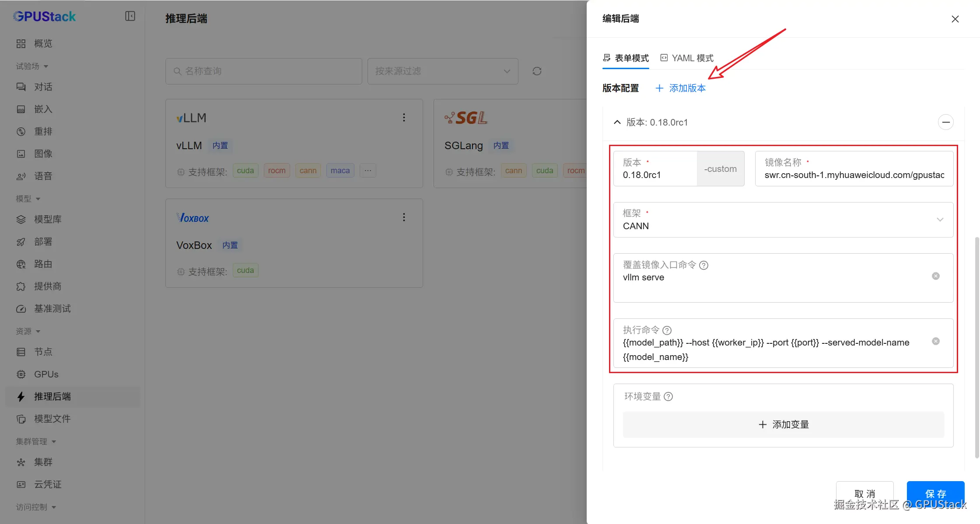The width and height of the screenshot is (980, 524).
Task: Switch to YAML 模式 tab
Action: (x=687, y=58)
